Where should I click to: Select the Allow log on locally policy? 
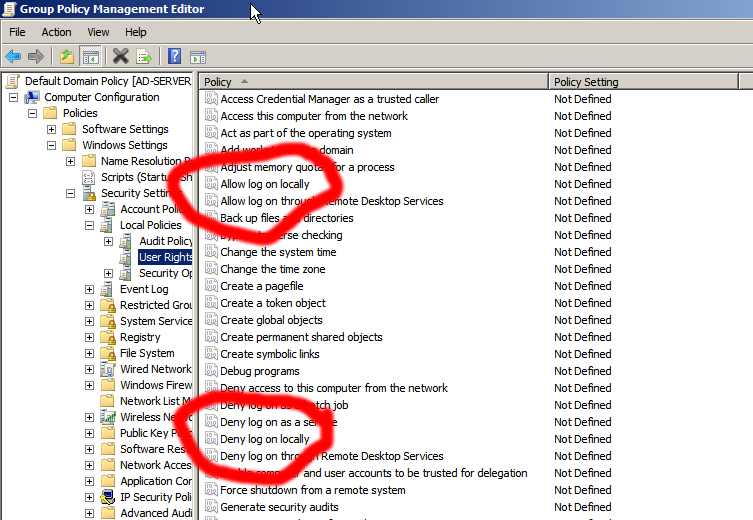(x=265, y=184)
